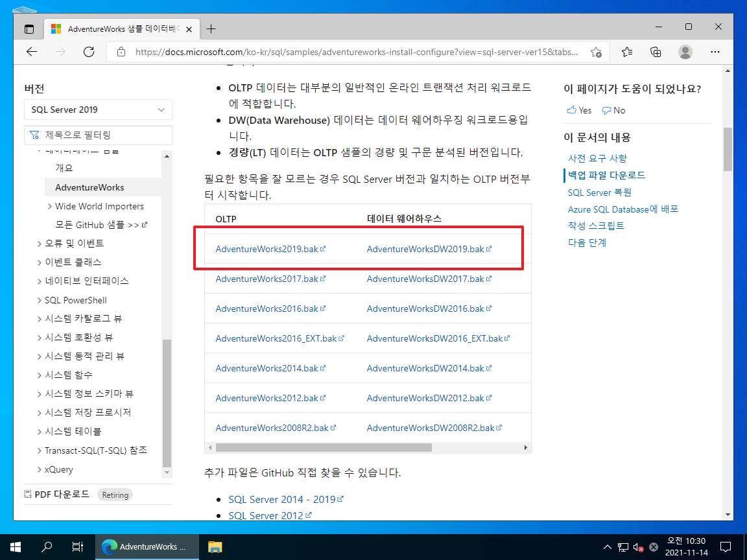Download AdventureWorksDW2016_EXT.bak
This screenshot has height=560, width=747.
point(438,338)
